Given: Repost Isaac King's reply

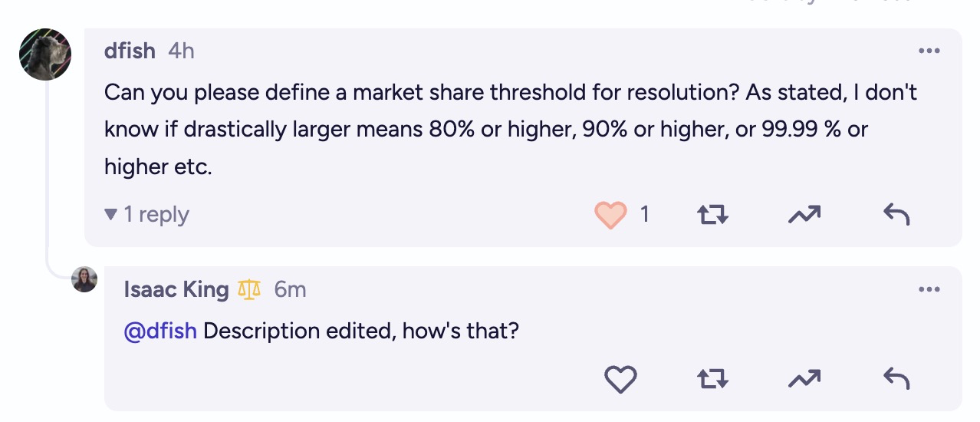Looking at the screenshot, I should pyautogui.click(x=712, y=379).
